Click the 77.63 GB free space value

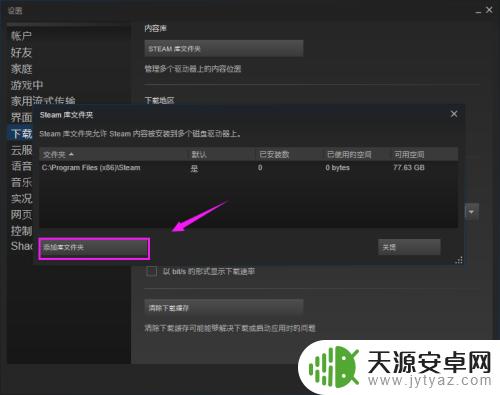point(409,167)
